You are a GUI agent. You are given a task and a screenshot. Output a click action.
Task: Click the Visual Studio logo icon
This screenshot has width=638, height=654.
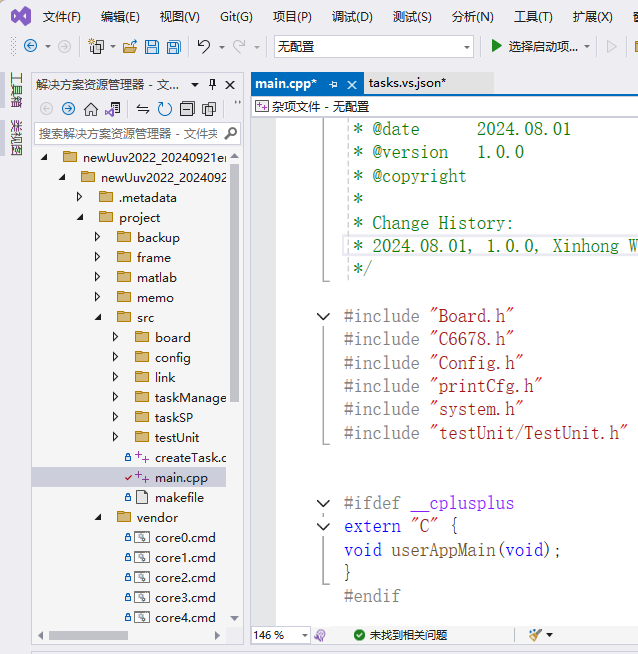click(21, 16)
